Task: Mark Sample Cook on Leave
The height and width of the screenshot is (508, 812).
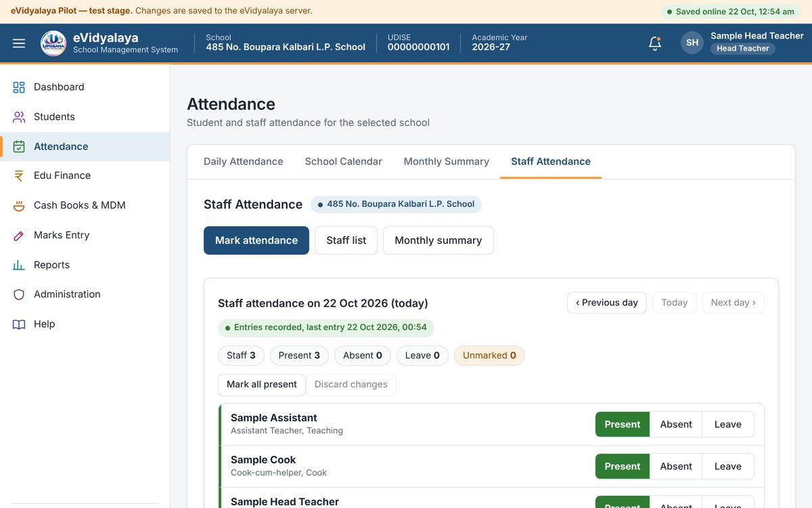Action: (x=728, y=467)
